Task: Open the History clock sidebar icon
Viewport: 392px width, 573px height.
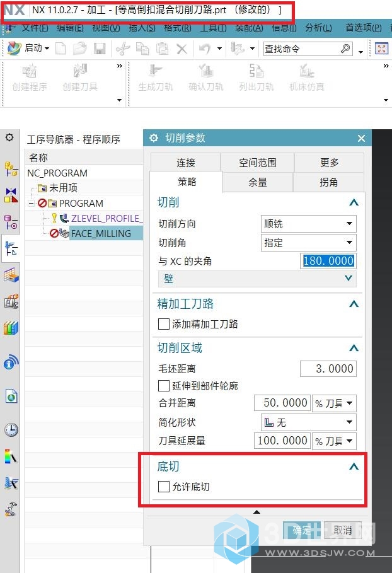Action: 11,430
